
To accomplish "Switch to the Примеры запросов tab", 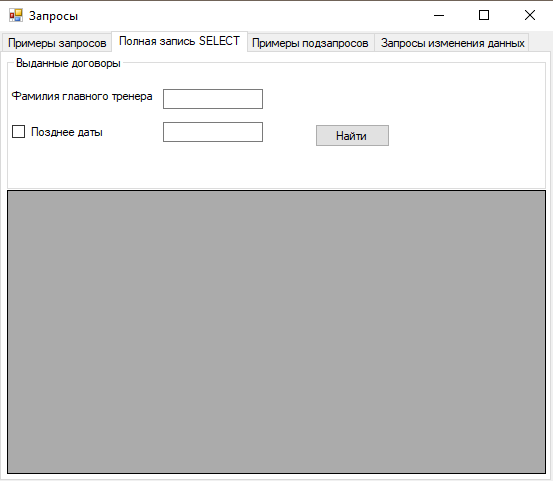I will coord(57,43).
